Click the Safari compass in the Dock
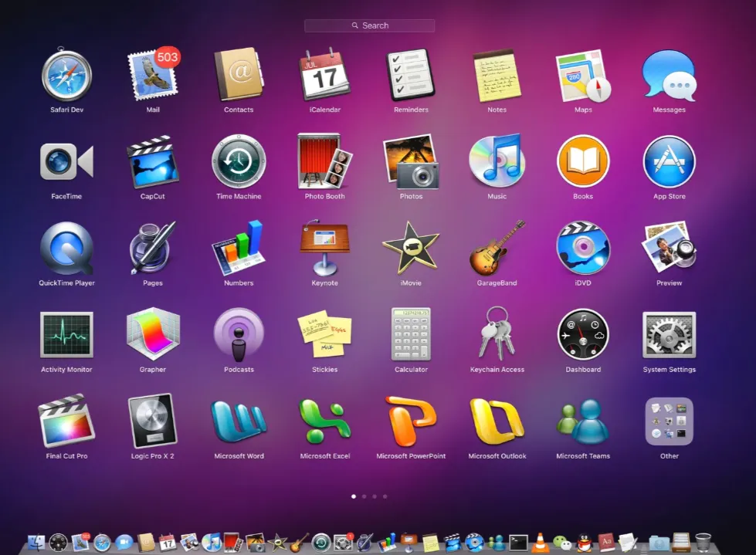 [x=102, y=543]
